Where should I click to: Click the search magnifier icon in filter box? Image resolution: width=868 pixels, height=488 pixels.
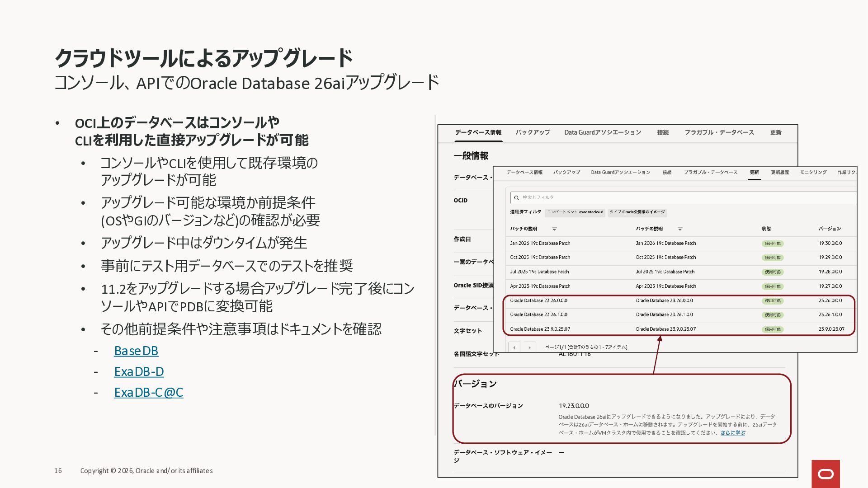(516, 197)
